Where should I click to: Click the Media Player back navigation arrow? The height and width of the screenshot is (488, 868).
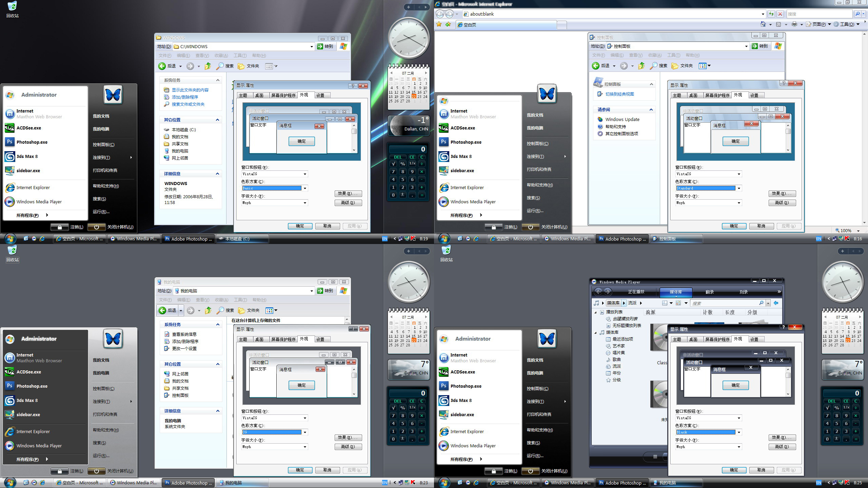click(x=598, y=291)
